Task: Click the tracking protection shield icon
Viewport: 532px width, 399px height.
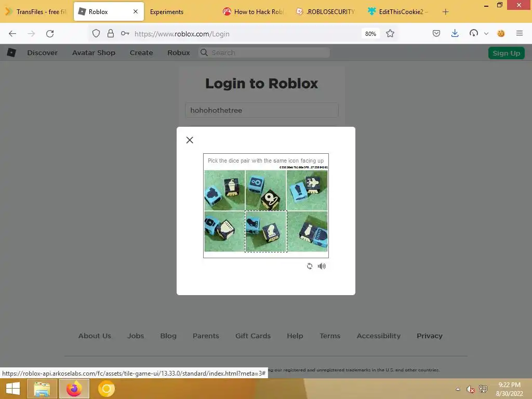Action: point(96,33)
